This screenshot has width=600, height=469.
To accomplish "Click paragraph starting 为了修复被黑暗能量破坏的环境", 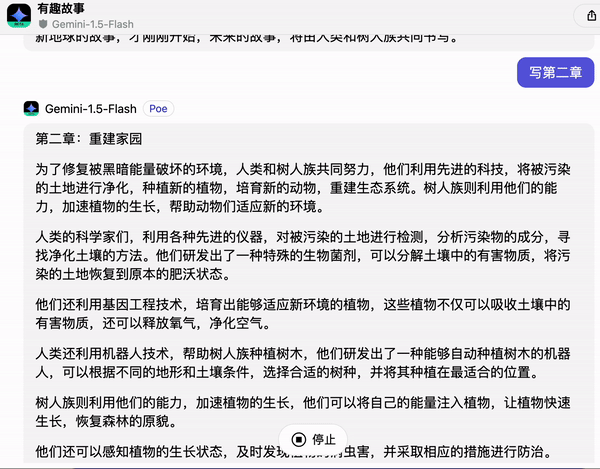I will tap(303, 188).
